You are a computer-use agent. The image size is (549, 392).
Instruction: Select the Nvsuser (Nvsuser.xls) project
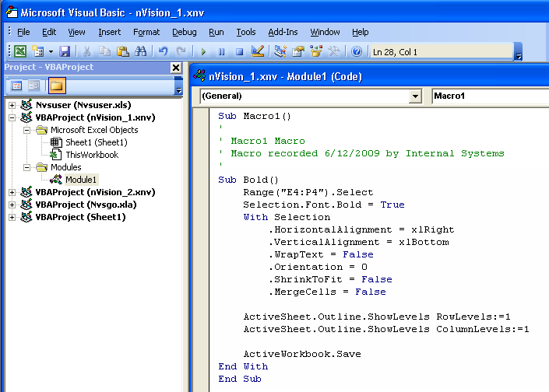coord(83,105)
